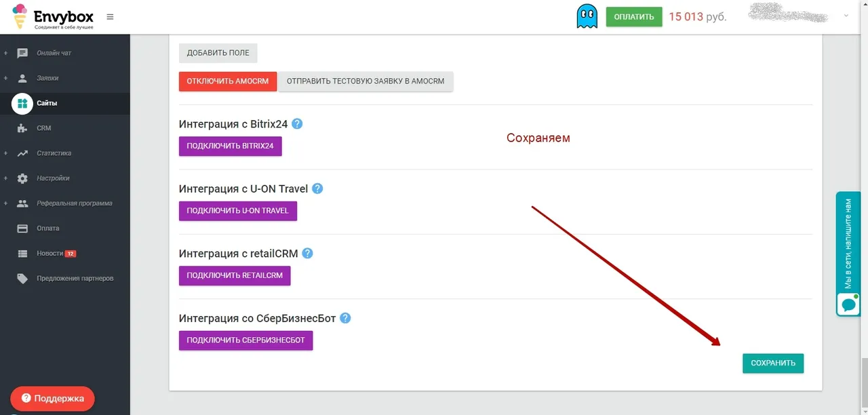
Task: Open help tooltip for retailCRM integration
Action: pyautogui.click(x=307, y=253)
